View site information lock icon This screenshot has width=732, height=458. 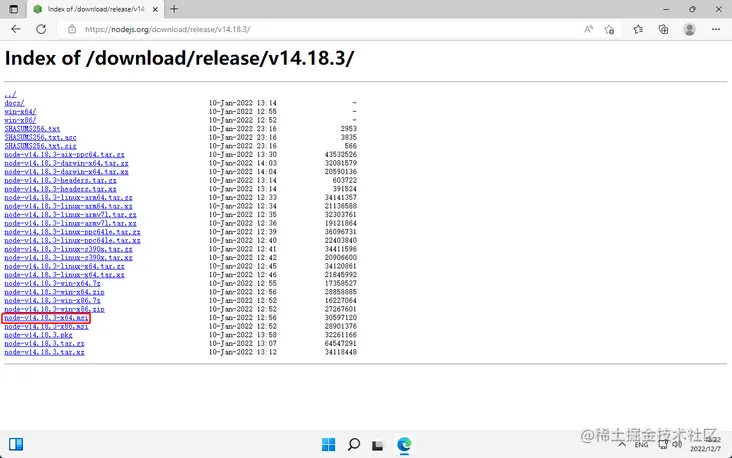(72, 29)
